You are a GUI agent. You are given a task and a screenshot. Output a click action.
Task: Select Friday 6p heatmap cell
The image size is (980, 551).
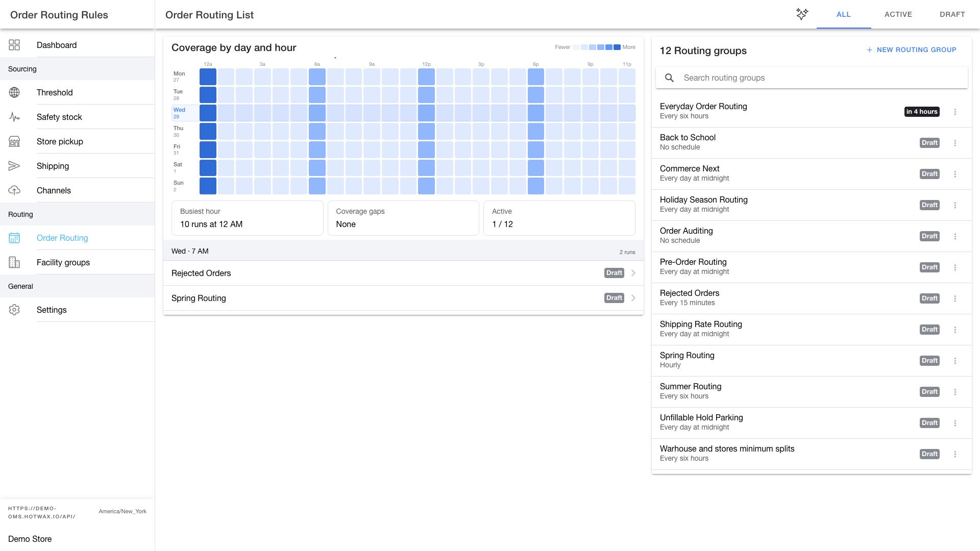[x=535, y=149]
